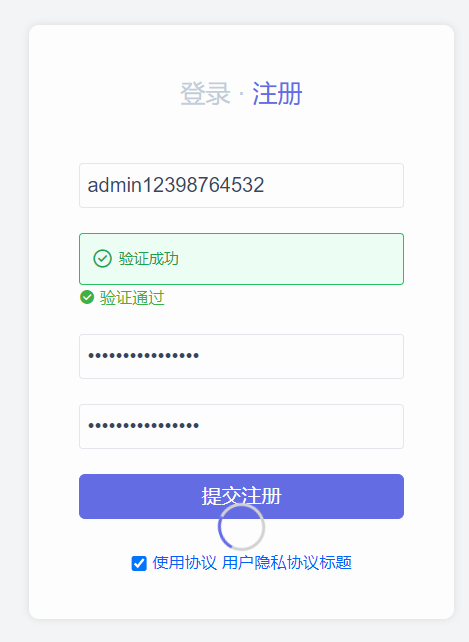
Task: Click the 验证成功 label text
Action: (149, 259)
